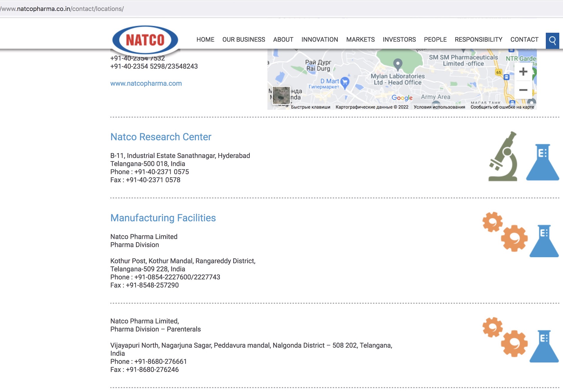The height and width of the screenshot is (392, 563).
Task: Click the Mylan Laboratories map pin
Action: point(398,64)
